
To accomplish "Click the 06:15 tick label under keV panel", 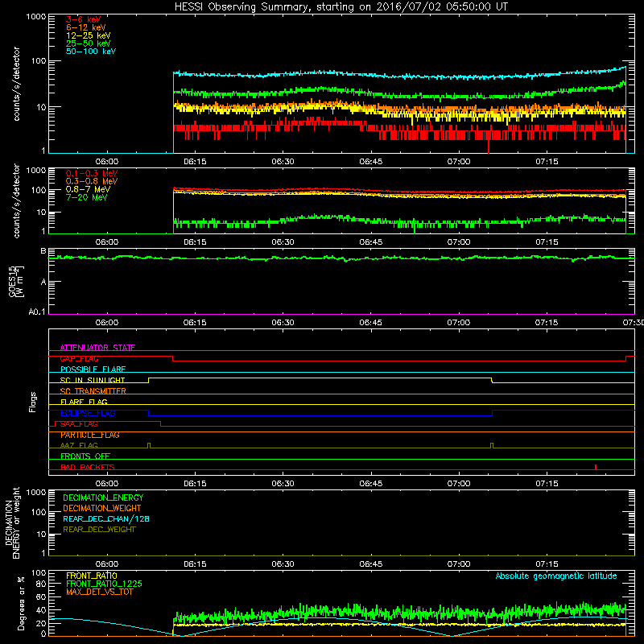I will (195, 162).
